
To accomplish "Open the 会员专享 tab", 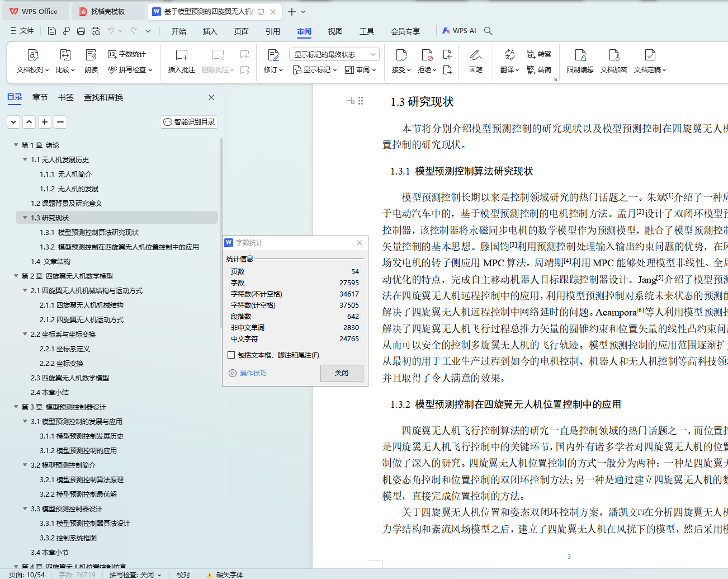I will (405, 31).
